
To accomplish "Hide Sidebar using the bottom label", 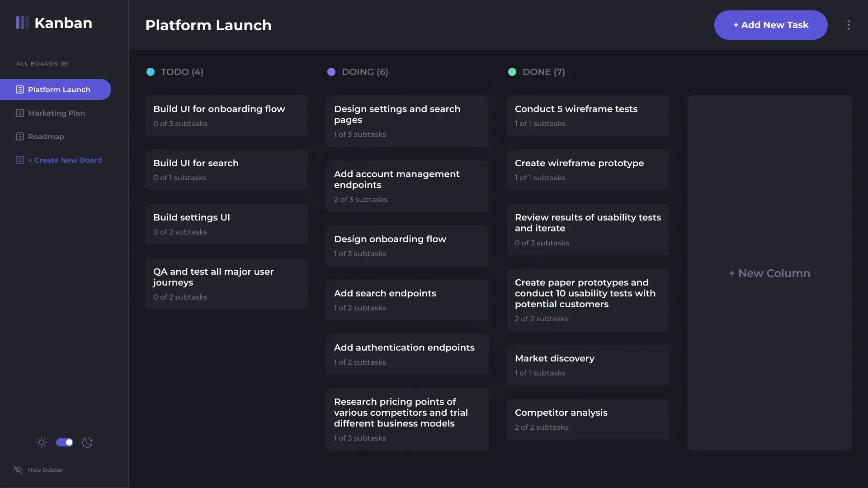I will click(45, 470).
